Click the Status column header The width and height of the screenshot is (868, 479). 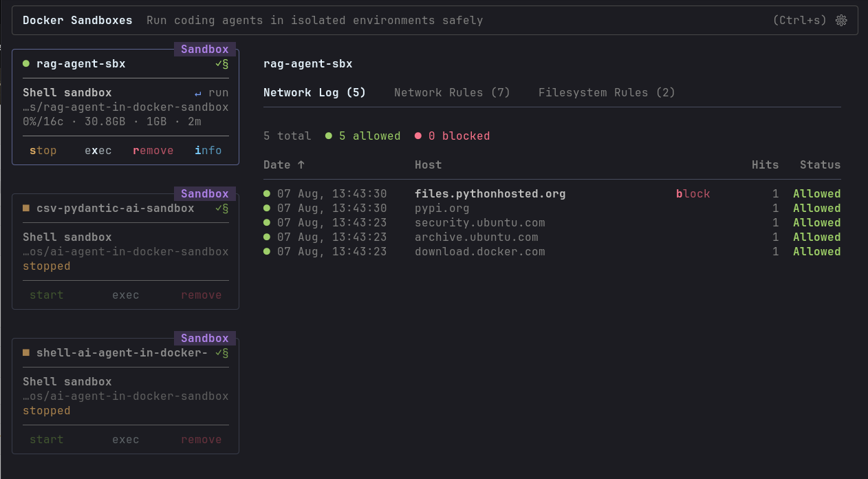[821, 165]
